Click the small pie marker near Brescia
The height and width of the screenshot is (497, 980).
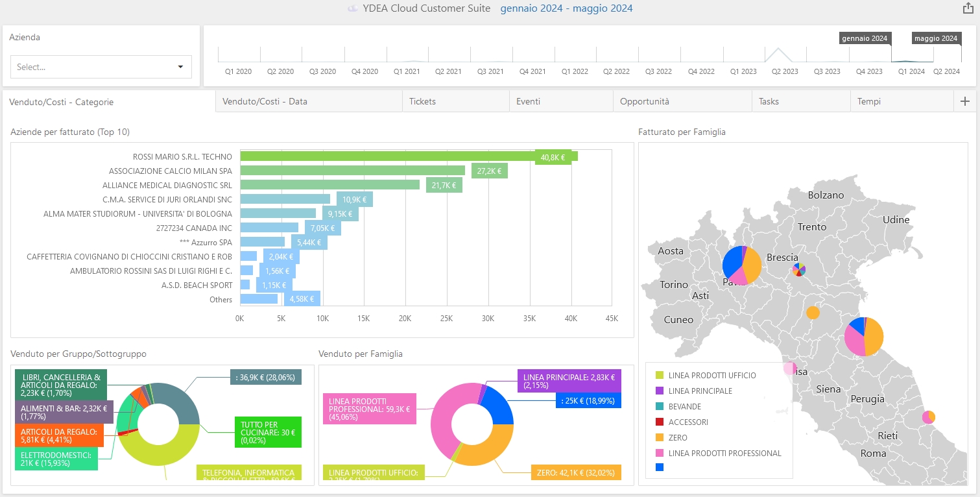pyautogui.click(x=799, y=270)
